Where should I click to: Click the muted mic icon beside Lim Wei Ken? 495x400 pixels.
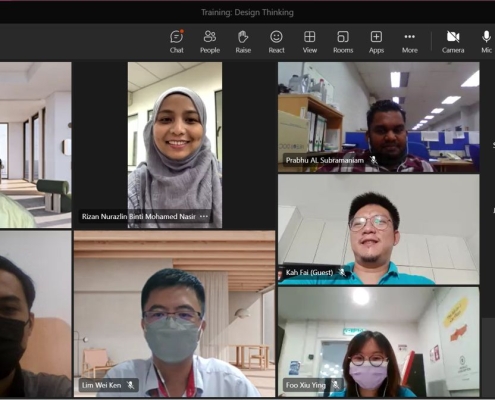tap(131, 385)
